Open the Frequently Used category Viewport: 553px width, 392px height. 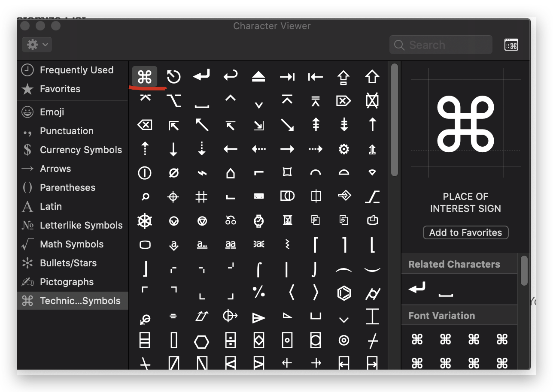(x=73, y=70)
